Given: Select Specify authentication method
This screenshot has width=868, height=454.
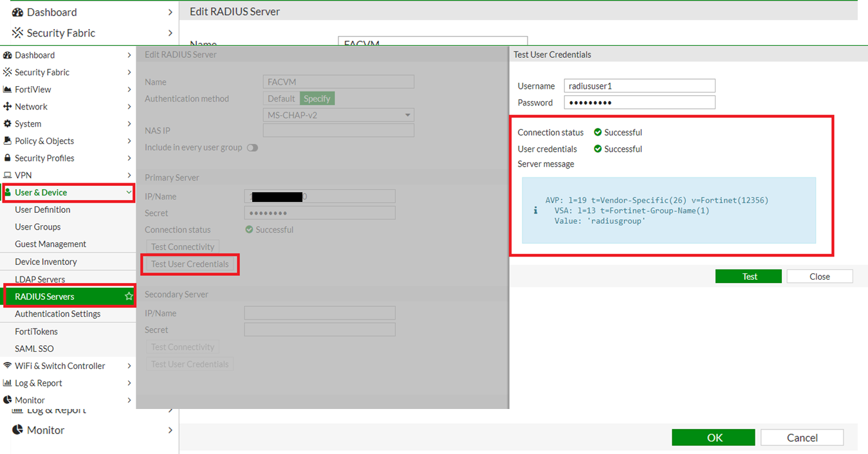Looking at the screenshot, I should (317, 99).
